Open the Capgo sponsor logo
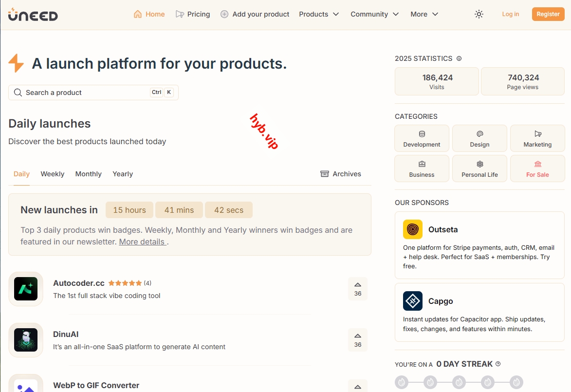Viewport: 571px width, 392px height. click(x=413, y=301)
